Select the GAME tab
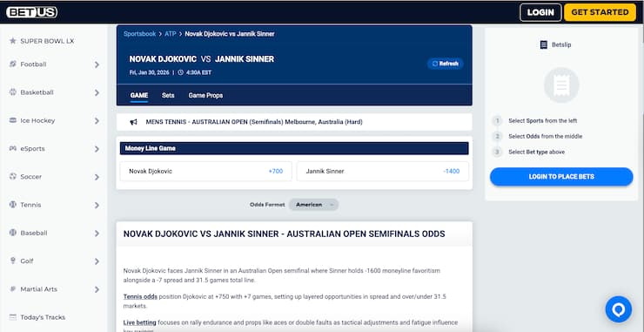644x332 pixels. (139, 96)
